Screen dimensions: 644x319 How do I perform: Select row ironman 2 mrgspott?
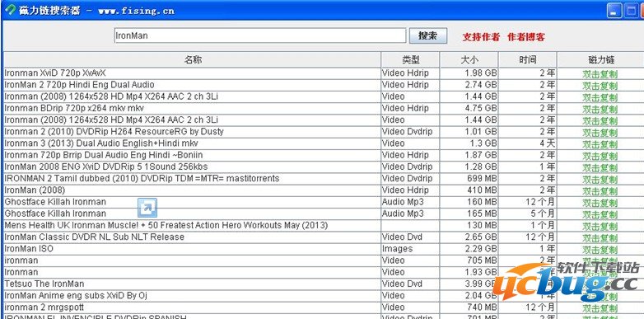pyautogui.click(x=324, y=307)
